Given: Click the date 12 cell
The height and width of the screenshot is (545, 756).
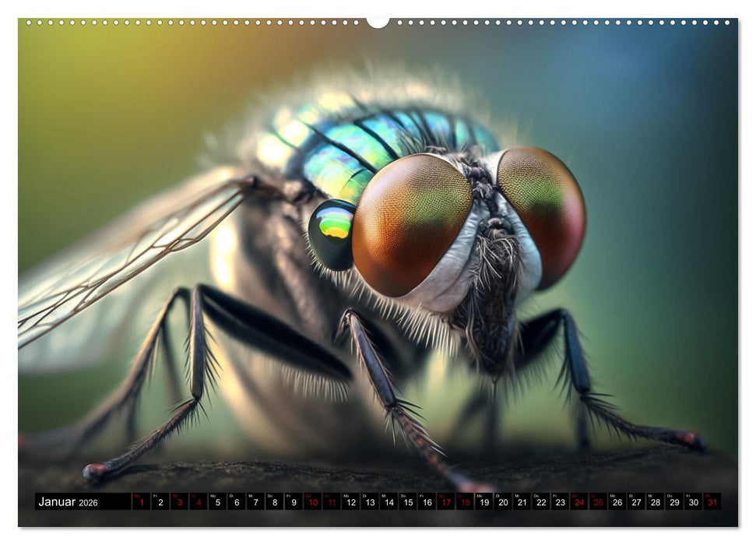Looking at the screenshot, I should point(350,502).
